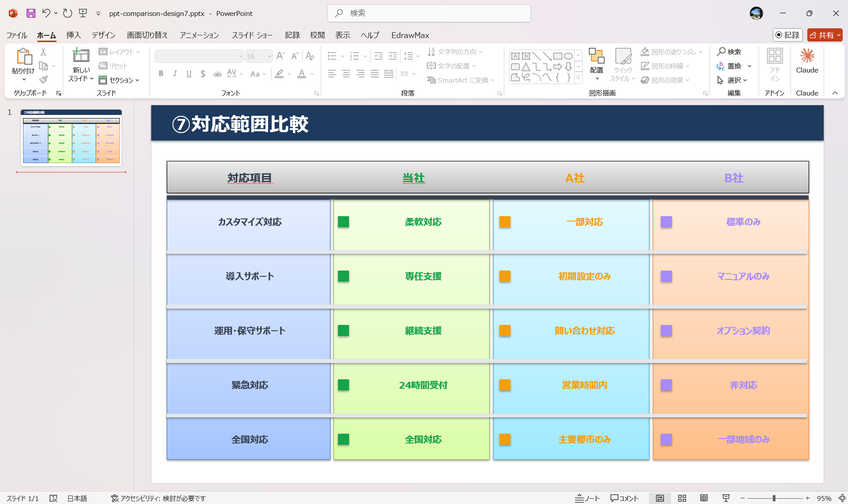Increase list indent level icon
Viewport: 848px width, 504px height.
point(393,56)
